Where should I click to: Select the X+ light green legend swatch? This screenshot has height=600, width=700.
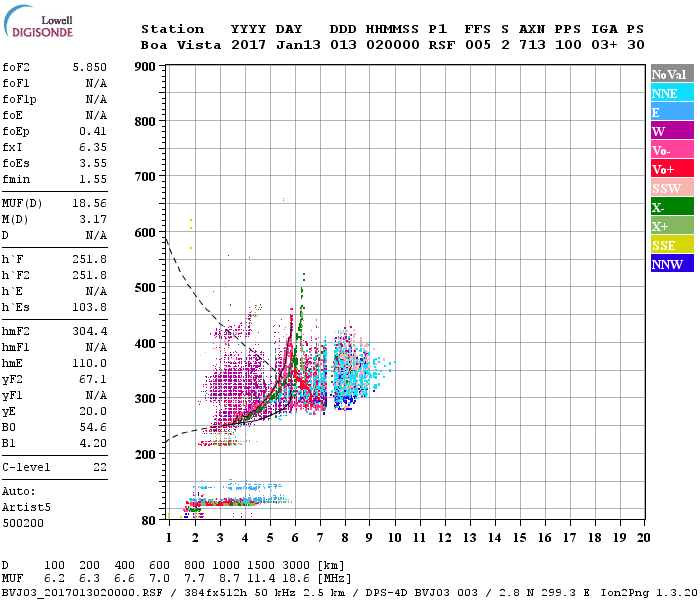coord(672,226)
